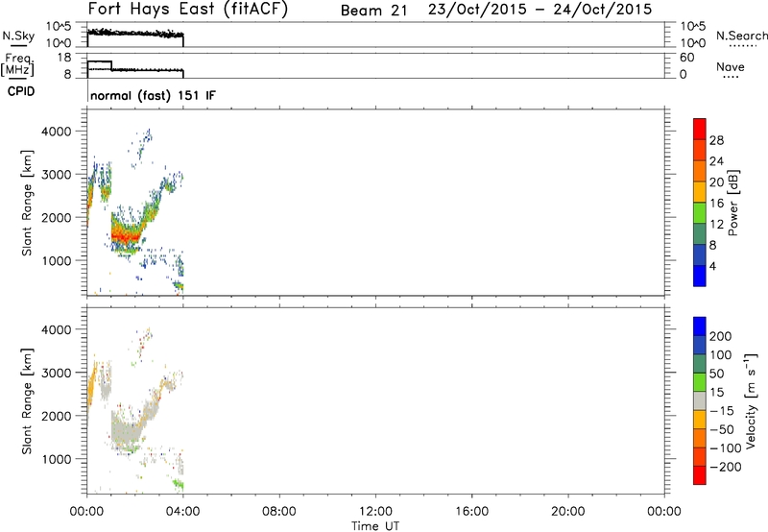Click the 20:00 time tick label
This screenshot has height=532, width=768.
click(567, 512)
